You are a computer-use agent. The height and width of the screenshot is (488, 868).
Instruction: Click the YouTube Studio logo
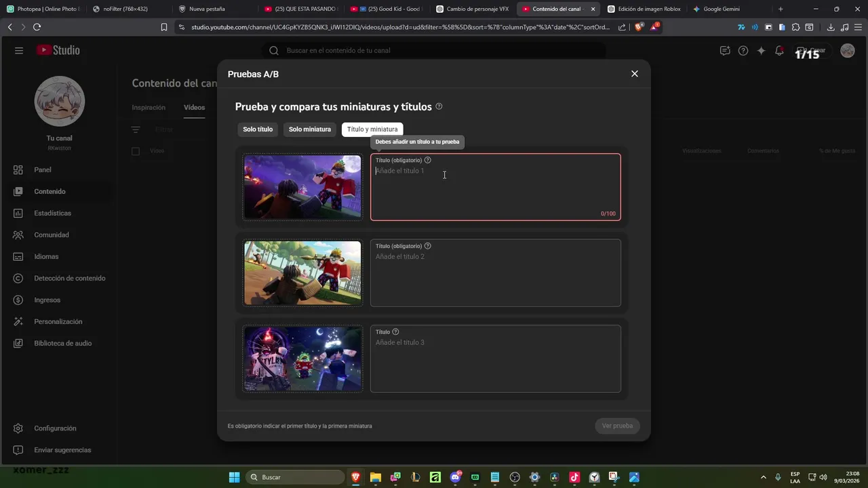click(x=58, y=50)
